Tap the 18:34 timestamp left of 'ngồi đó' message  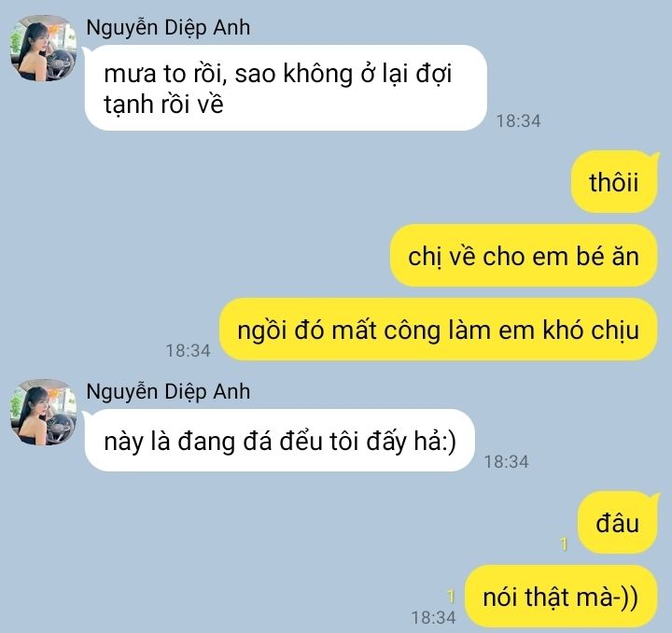pyautogui.click(x=189, y=350)
